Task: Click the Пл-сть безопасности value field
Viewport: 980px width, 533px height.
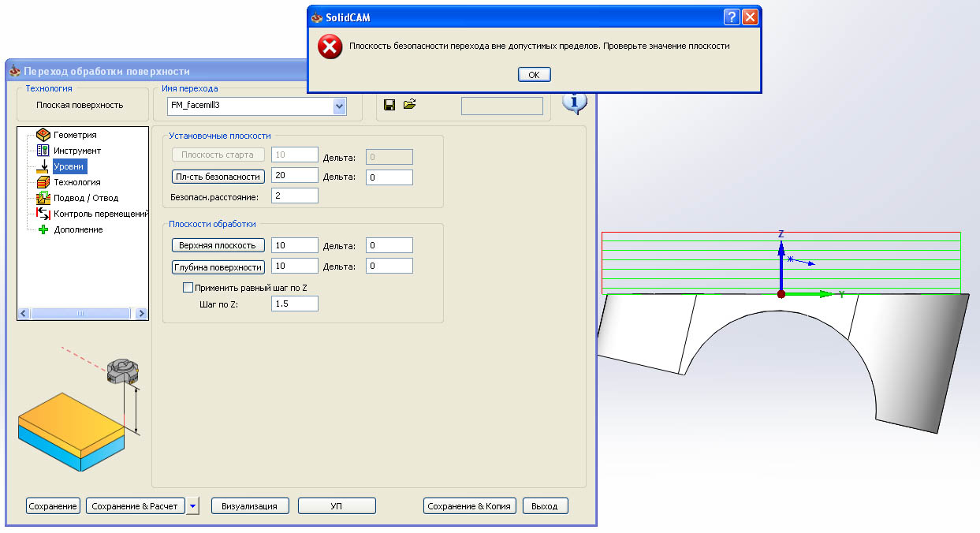Action: click(x=295, y=177)
